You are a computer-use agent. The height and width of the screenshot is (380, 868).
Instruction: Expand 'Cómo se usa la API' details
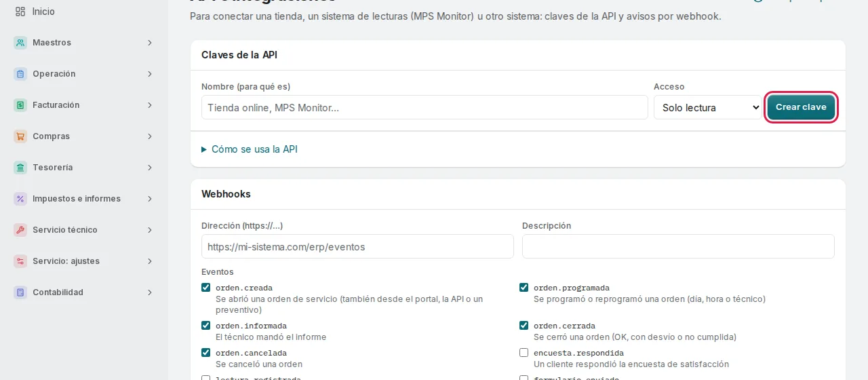coord(250,149)
